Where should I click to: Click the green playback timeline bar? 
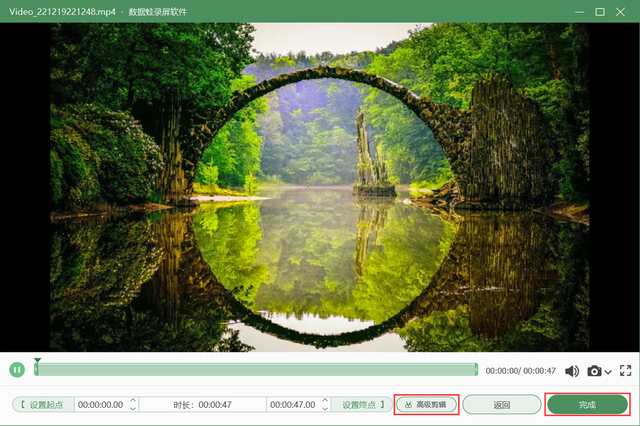click(256, 370)
